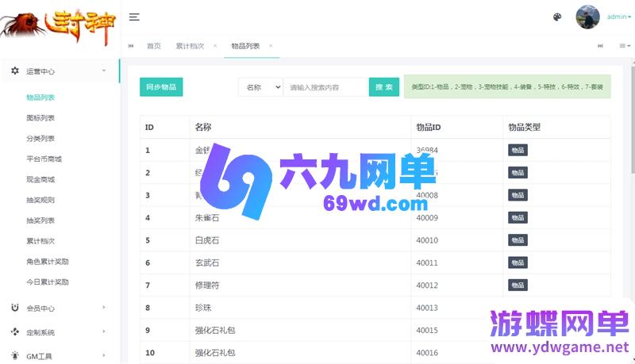The width and height of the screenshot is (635, 364).
Task: Click the 物品 type tag for 白虎石
Action: [518, 240]
